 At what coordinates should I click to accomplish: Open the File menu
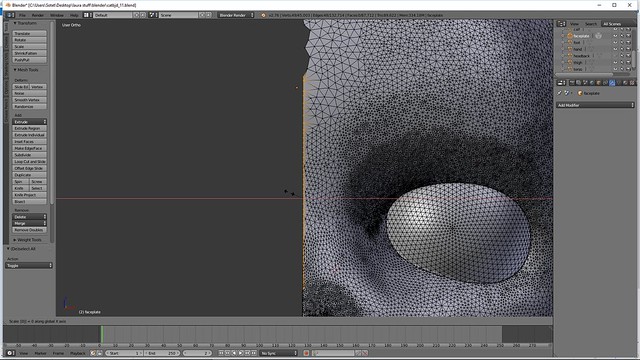coord(22,15)
